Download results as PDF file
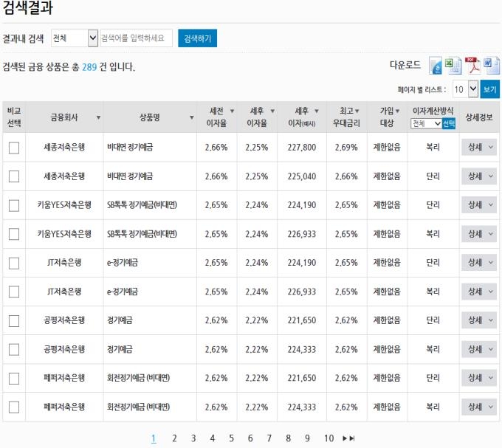Viewport: 502px width, 448px height. click(473, 66)
